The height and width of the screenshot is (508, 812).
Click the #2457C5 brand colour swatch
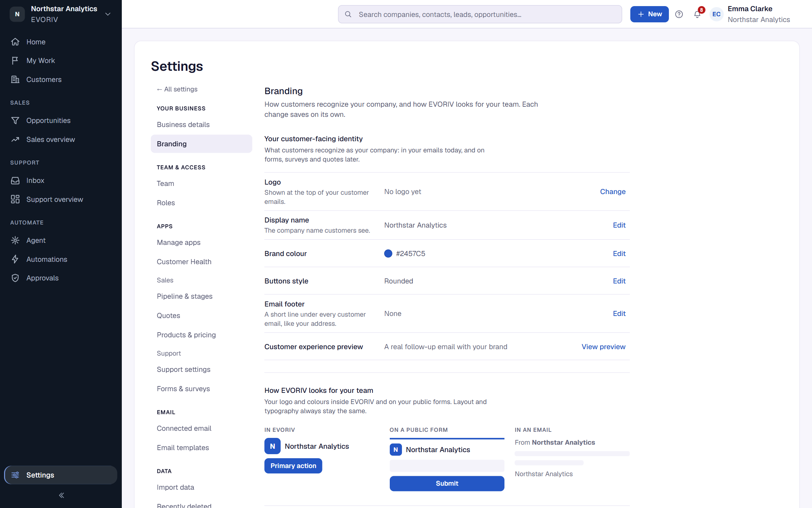[x=388, y=254]
